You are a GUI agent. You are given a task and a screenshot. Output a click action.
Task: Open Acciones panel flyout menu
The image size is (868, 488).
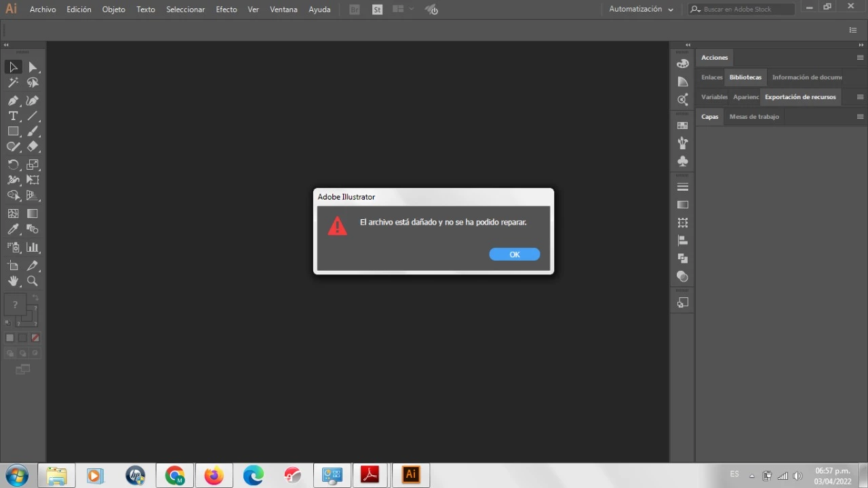point(860,58)
